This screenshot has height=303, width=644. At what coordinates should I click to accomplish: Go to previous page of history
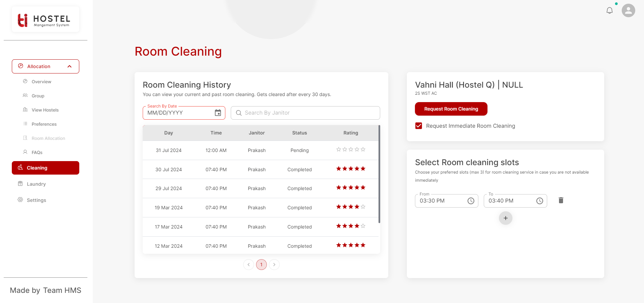coord(249,265)
